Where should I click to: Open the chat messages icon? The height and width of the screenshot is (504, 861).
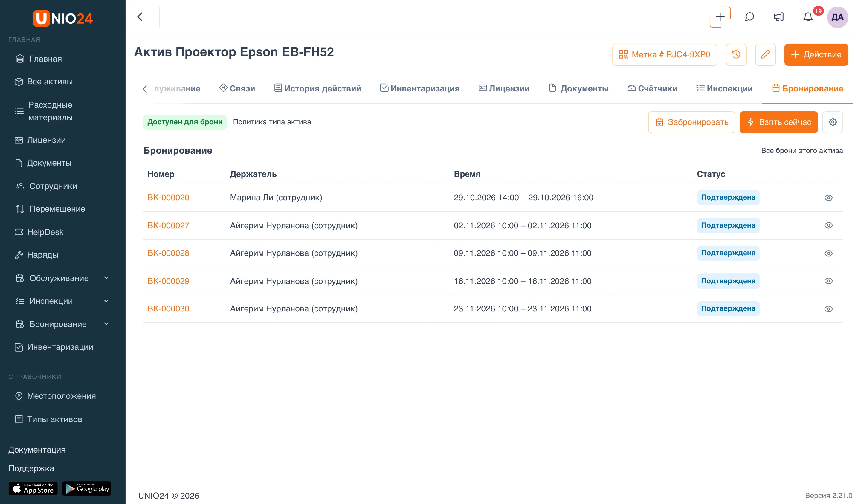pyautogui.click(x=749, y=17)
